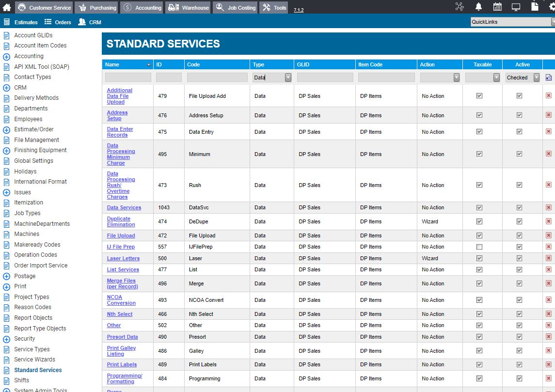Expand the Estimate/Order node

6,130
